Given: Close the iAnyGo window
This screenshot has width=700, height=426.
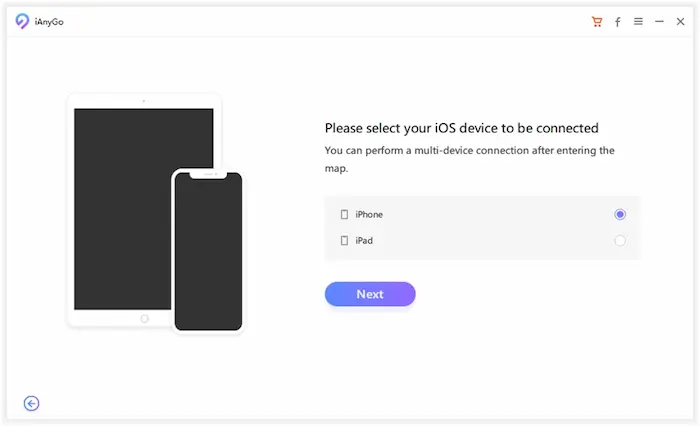Looking at the screenshot, I should [x=680, y=21].
